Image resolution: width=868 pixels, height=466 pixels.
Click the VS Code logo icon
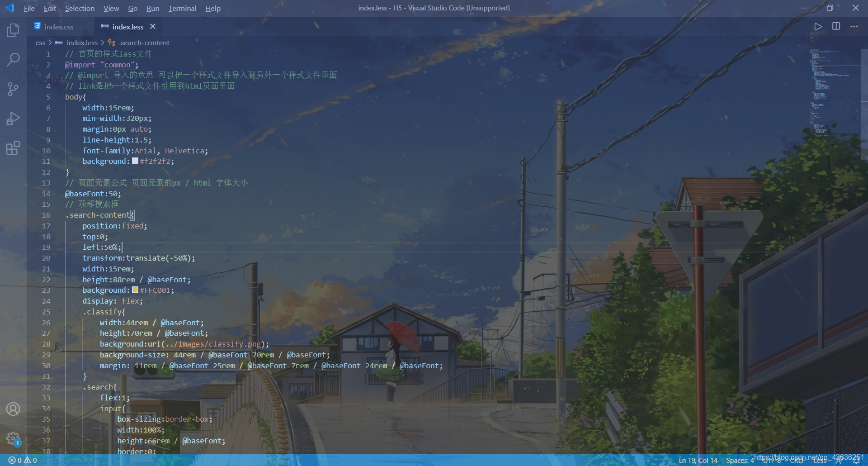point(9,8)
